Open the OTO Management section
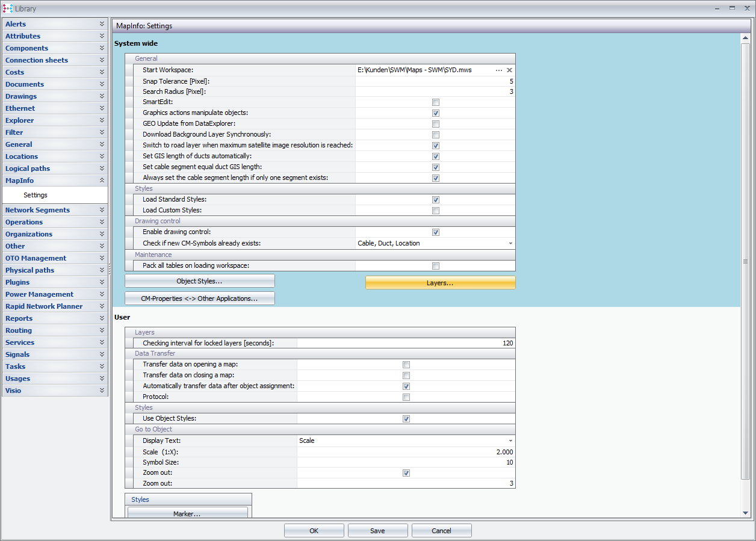The image size is (756, 541). 55,258
